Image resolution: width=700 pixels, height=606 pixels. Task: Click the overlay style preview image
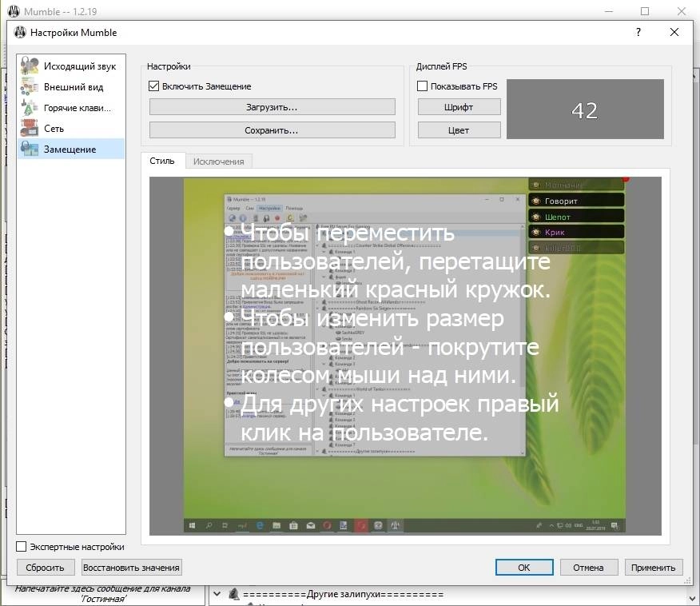pos(405,356)
